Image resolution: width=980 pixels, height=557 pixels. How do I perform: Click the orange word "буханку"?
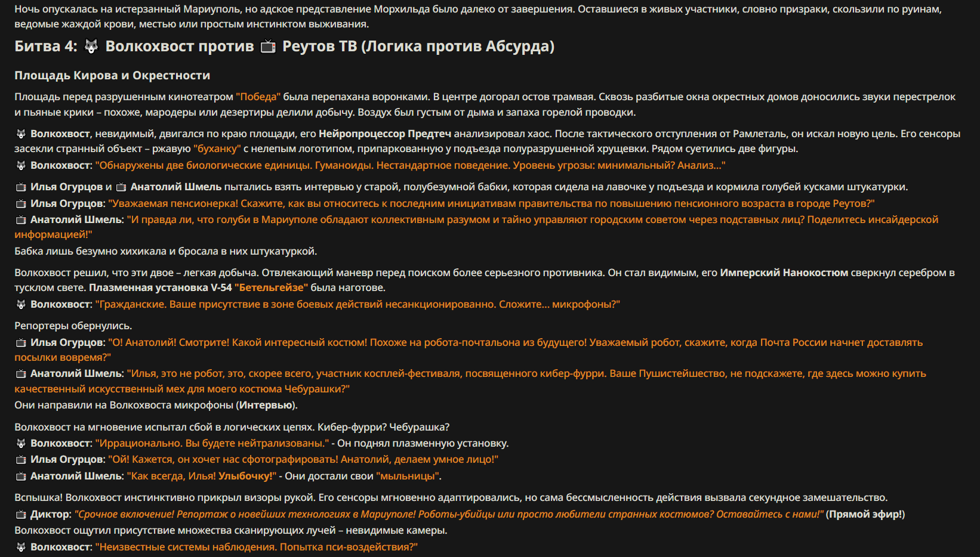217,148
